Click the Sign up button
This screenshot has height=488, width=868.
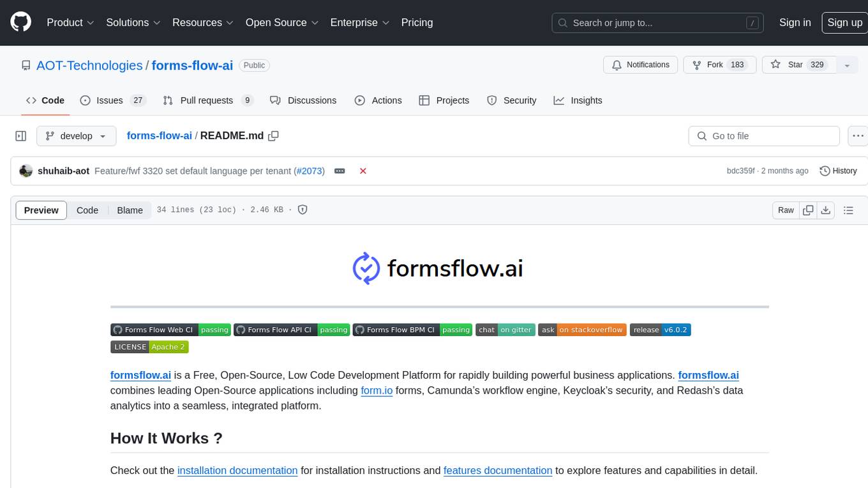844,22
